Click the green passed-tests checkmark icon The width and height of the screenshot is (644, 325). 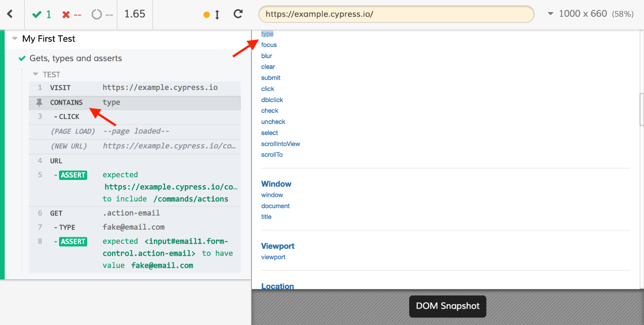pos(37,14)
